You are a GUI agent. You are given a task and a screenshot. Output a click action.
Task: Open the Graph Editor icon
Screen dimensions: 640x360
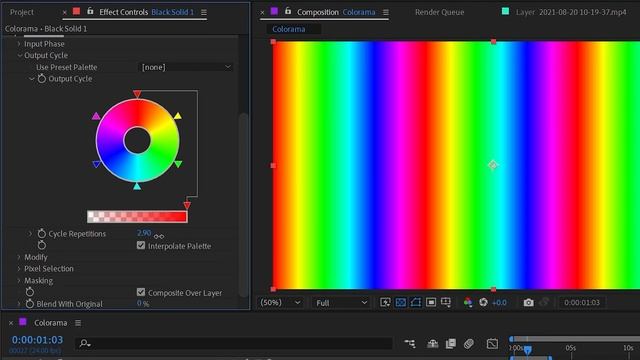pos(492,344)
